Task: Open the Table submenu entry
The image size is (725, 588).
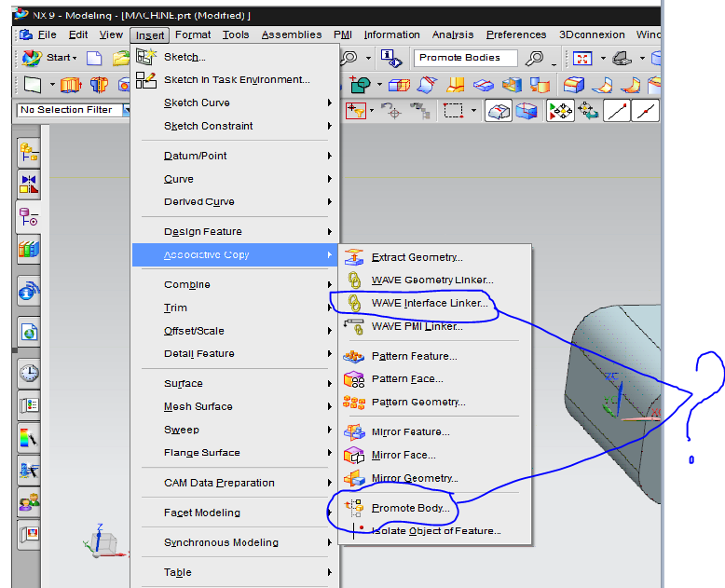Action: pyautogui.click(x=236, y=572)
